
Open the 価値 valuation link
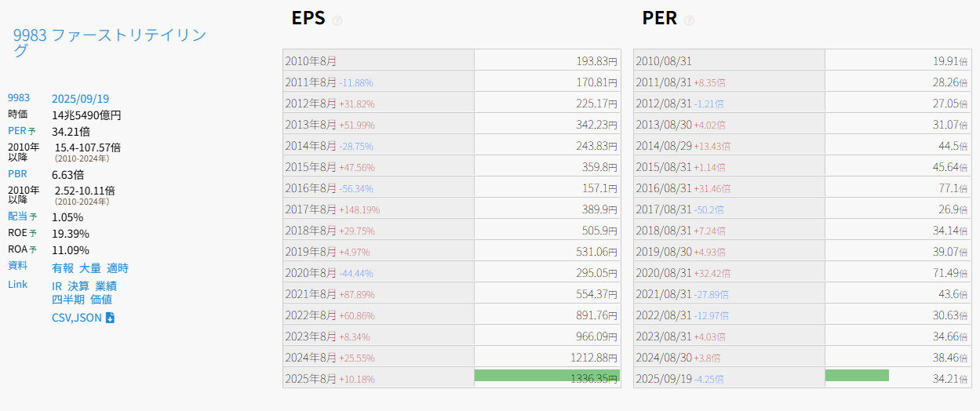click(x=101, y=300)
